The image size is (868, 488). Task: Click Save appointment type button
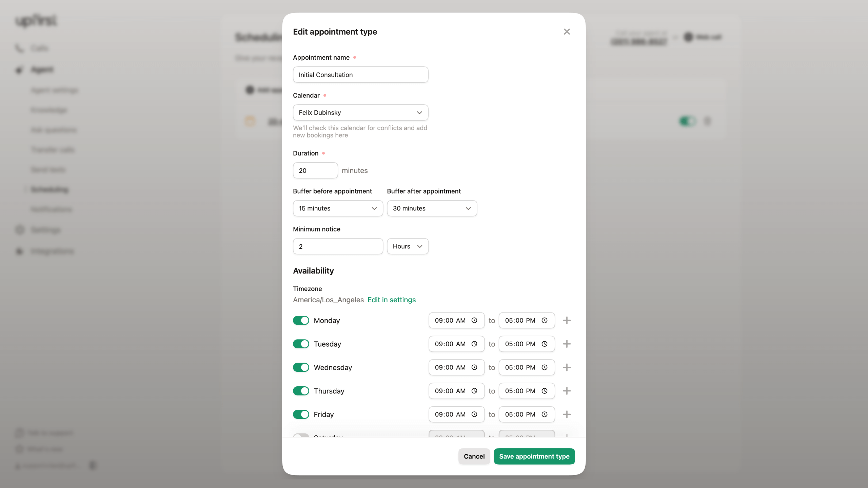click(x=534, y=456)
